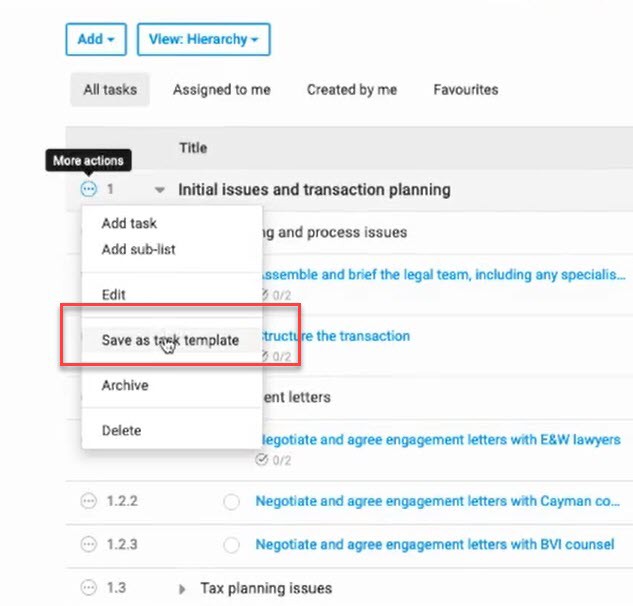Collapse Initial issues and transaction planning list
The height and width of the screenshot is (606, 633).
pyautogui.click(x=159, y=190)
